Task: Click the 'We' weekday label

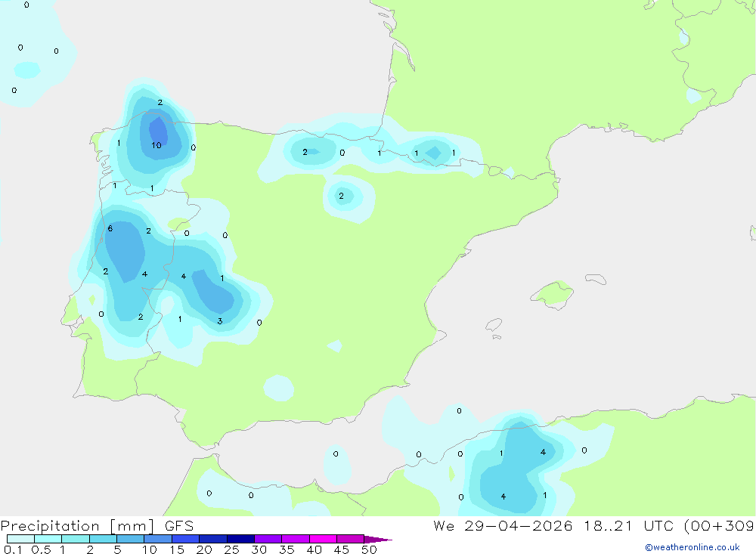Action: tap(444, 525)
